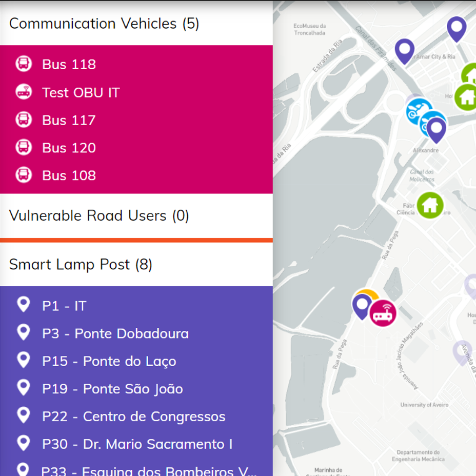Click the pin icon beside P1 - IT
Viewport: 476px width, 476px height.
pos(24,305)
